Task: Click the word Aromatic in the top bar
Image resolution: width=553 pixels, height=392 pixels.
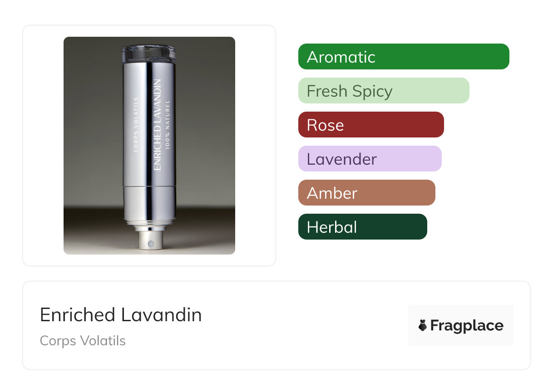Action: click(341, 57)
